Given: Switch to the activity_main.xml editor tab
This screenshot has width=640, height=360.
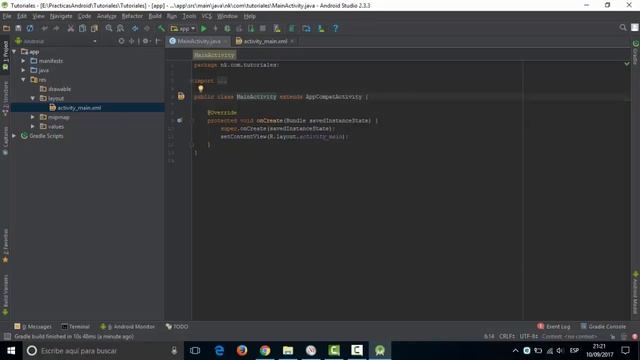Looking at the screenshot, I should click(265, 41).
